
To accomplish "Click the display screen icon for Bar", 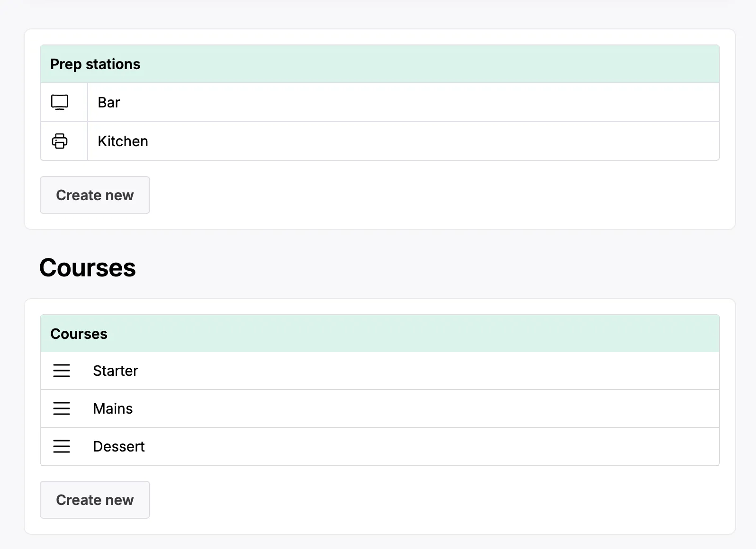I will click(60, 102).
